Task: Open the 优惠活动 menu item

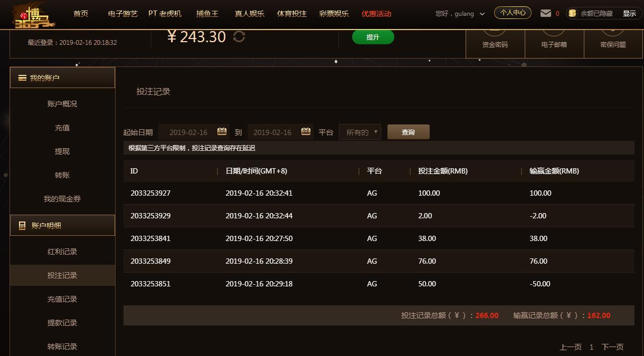Action: point(376,14)
